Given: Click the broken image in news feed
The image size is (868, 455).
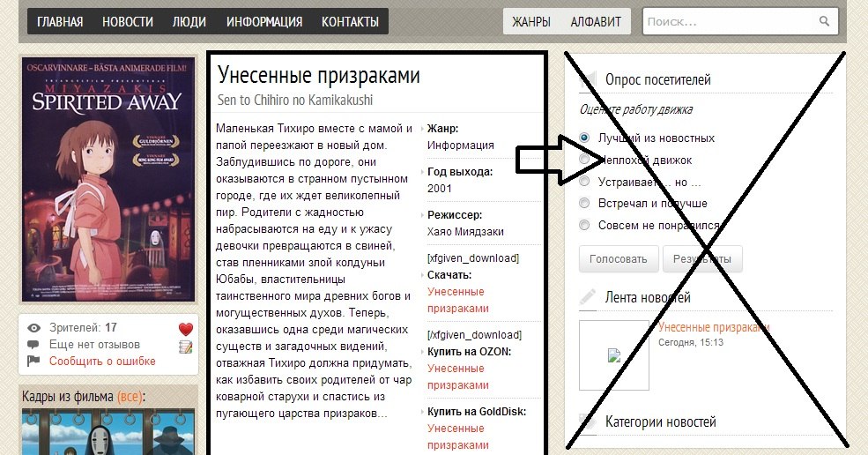Looking at the screenshot, I should pyautogui.click(x=614, y=355).
